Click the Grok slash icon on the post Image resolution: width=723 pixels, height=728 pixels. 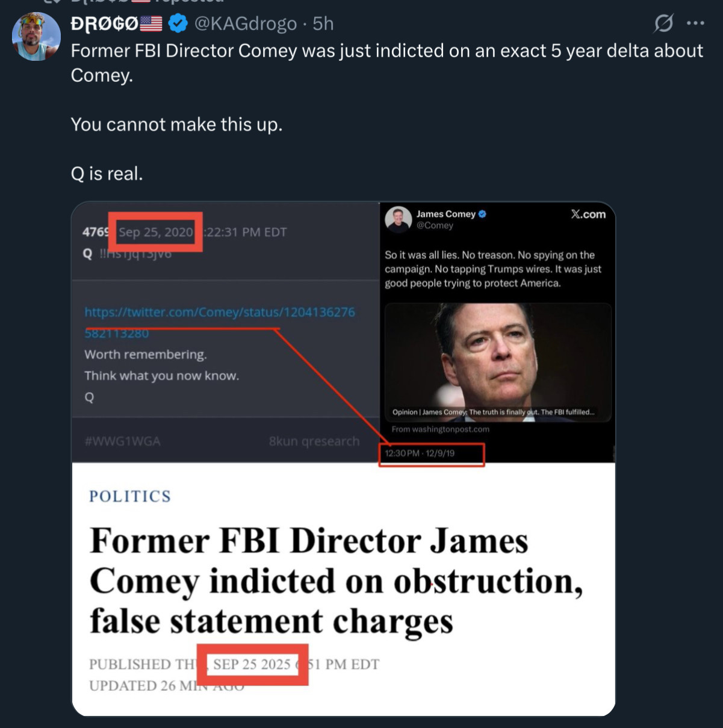pos(663,23)
